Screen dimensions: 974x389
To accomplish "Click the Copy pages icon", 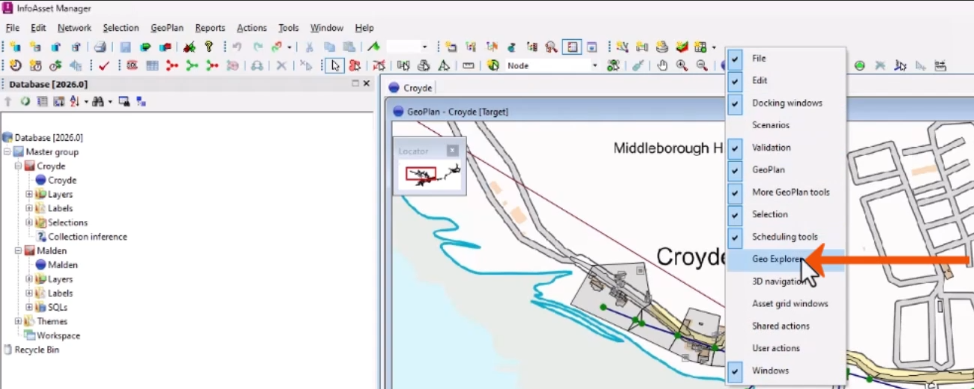I will pos(330,47).
